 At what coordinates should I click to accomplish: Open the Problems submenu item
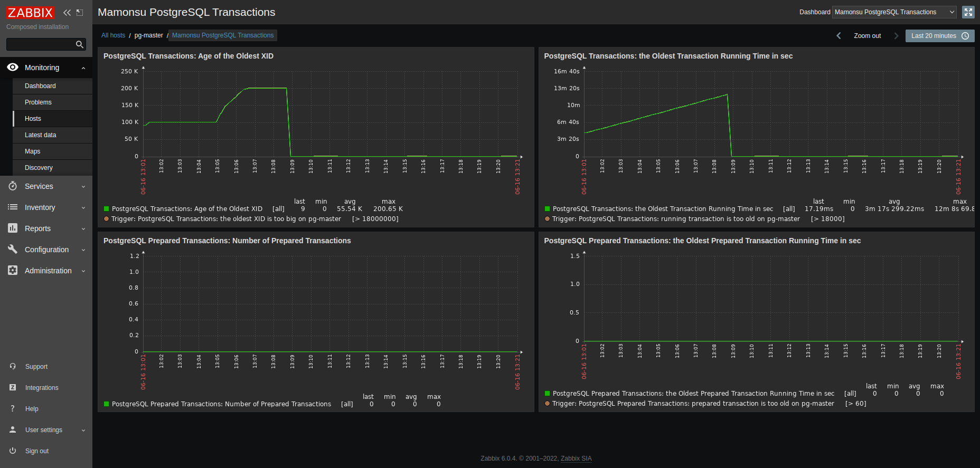point(52,102)
